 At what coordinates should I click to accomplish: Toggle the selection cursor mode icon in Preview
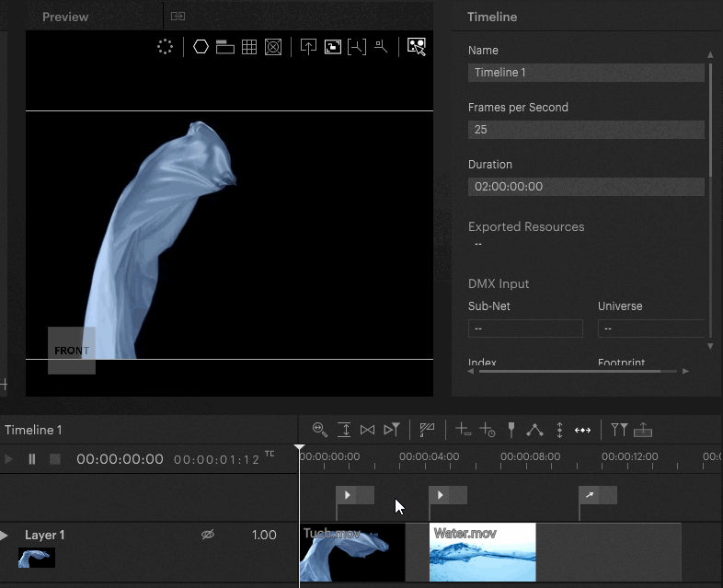417,47
